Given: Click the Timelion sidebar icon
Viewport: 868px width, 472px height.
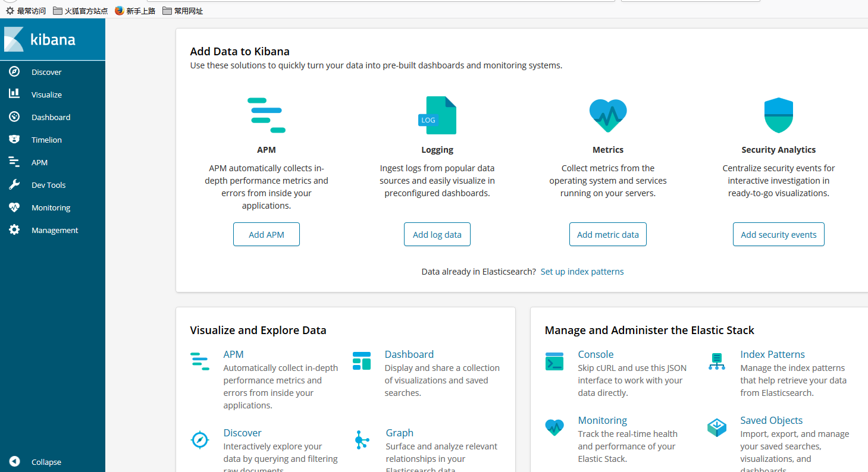Looking at the screenshot, I should 14,140.
